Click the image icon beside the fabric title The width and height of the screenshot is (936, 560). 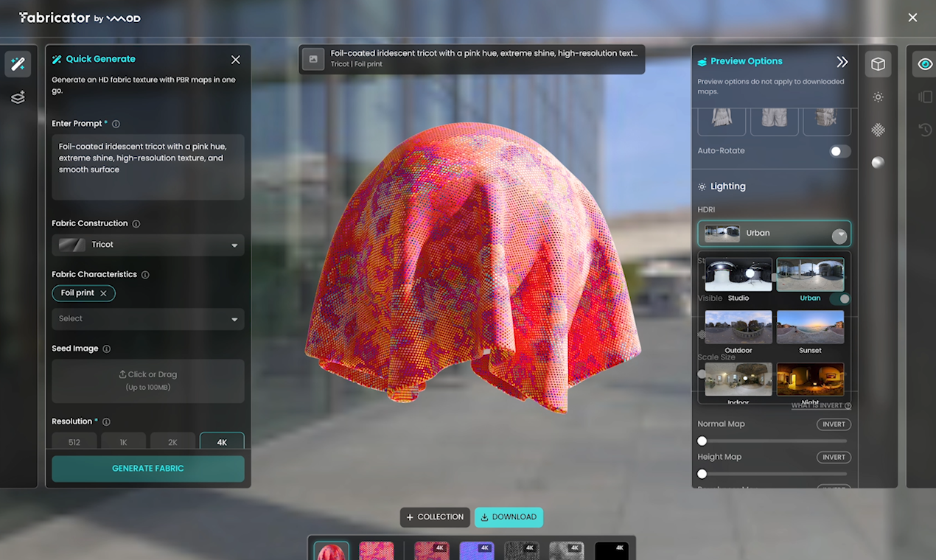[313, 59]
